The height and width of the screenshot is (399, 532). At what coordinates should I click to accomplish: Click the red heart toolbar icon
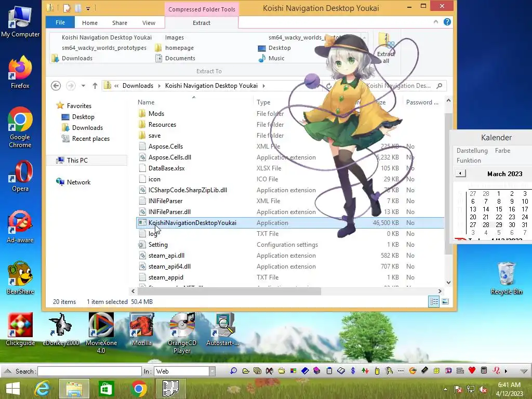click(x=472, y=370)
